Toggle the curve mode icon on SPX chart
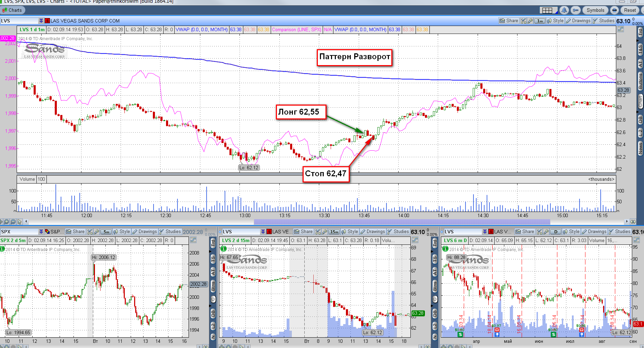 (193, 240)
